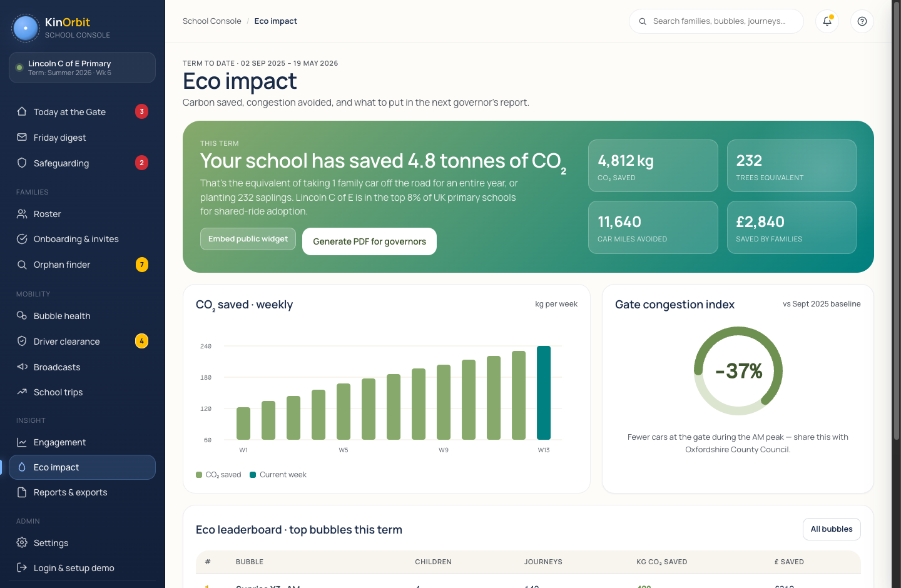Click the KinOrbit logo icon
The image size is (901, 588).
pyautogui.click(x=26, y=28)
